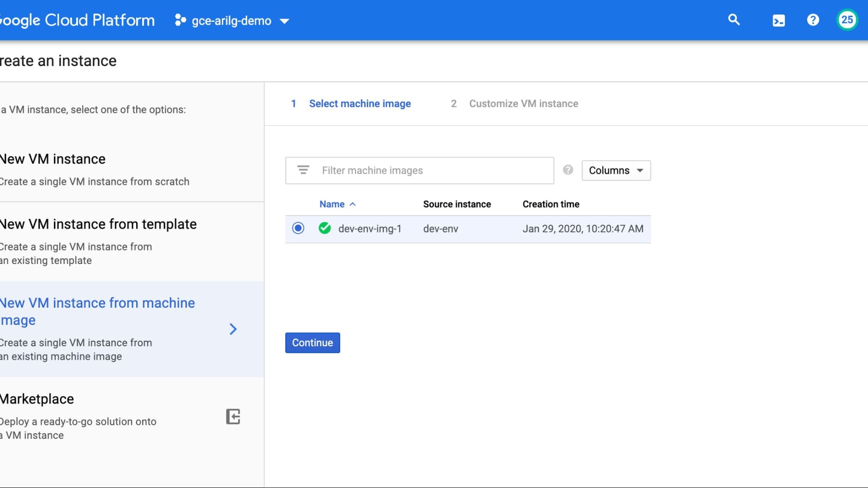Open the gce-arilg-demo project dropdown
868x488 pixels.
click(232, 20)
